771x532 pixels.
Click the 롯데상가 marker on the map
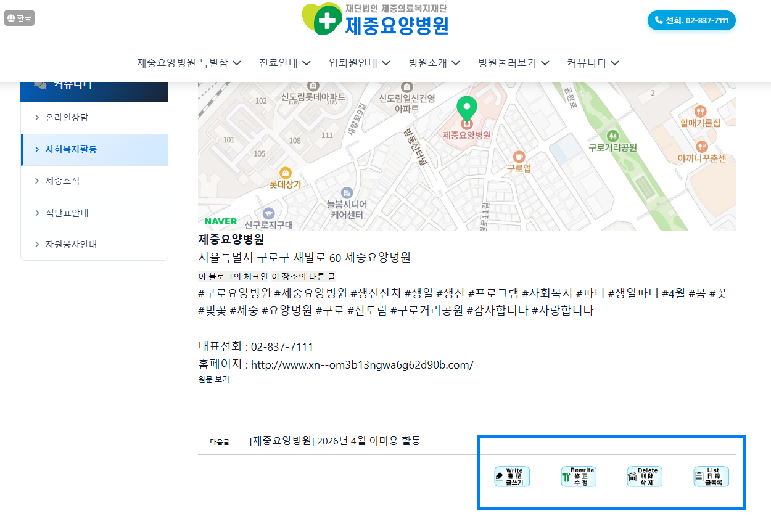(x=285, y=173)
